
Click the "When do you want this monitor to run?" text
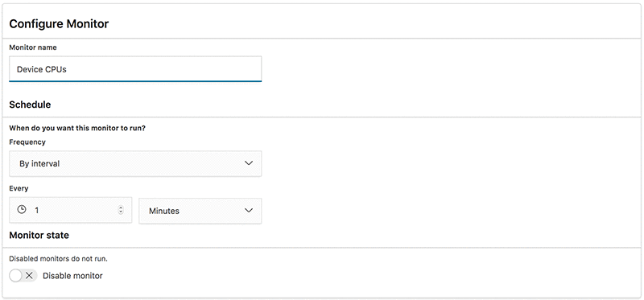pos(77,128)
